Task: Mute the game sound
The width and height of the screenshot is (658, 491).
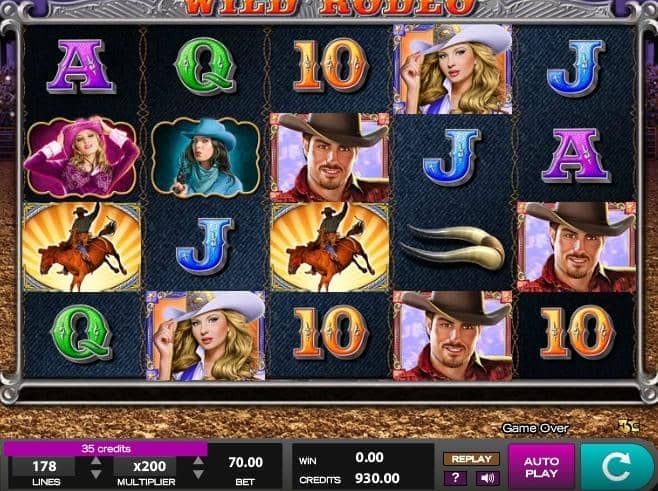Action: [487, 478]
